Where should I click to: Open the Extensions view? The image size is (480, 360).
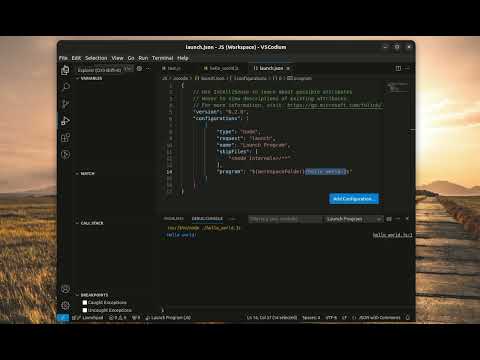pyautogui.click(x=65, y=138)
